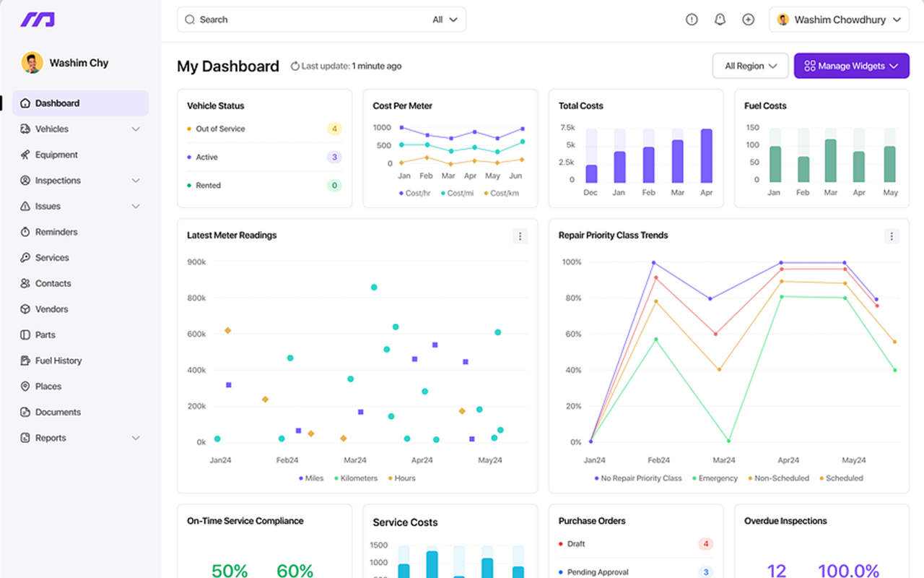Screen dimensions: 924x578
Task: Open the Repair Priority Class Trends options menu
Action: [x=892, y=236]
